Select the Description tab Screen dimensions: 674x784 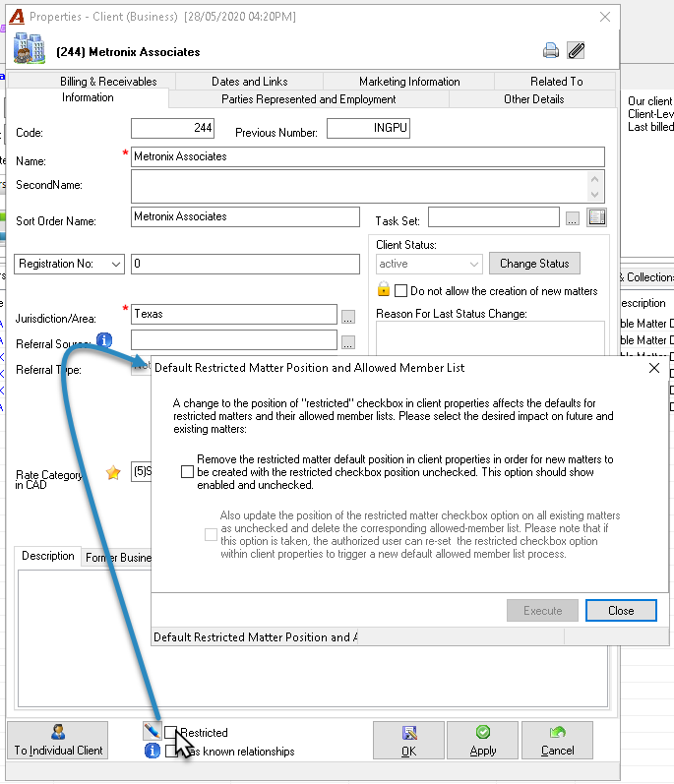click(48, 556)
